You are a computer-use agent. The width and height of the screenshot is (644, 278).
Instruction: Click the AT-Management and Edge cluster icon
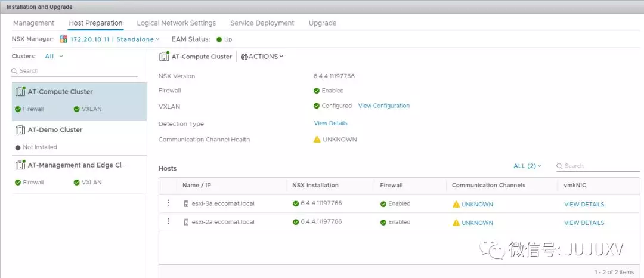point(20,165)
